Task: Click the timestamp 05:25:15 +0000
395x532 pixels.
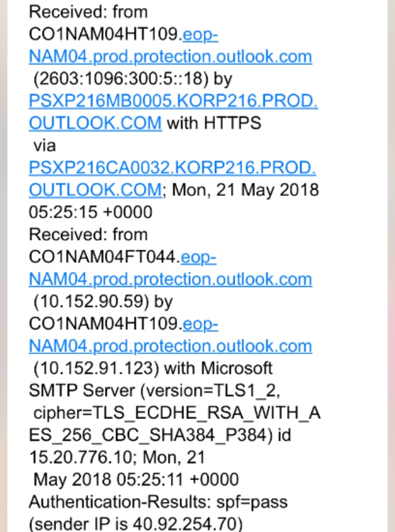Action: pyautogui.click(x=91, y=212)
